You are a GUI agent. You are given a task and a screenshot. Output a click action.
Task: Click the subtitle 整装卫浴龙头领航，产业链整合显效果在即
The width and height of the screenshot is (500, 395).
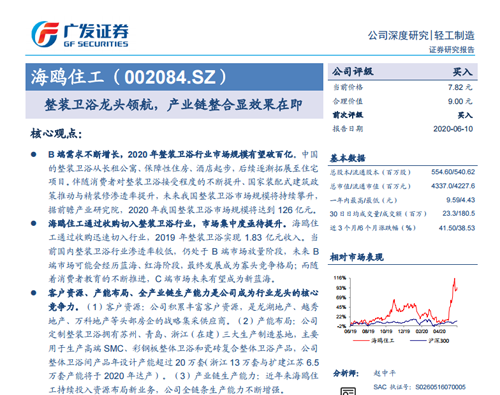(x=173, y=105)
